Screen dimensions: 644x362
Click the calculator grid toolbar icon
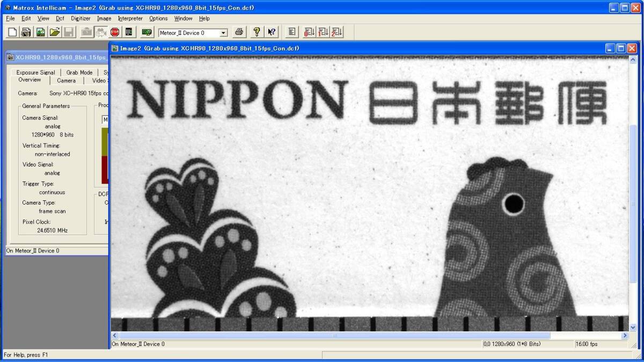click(x=128, y=32)
